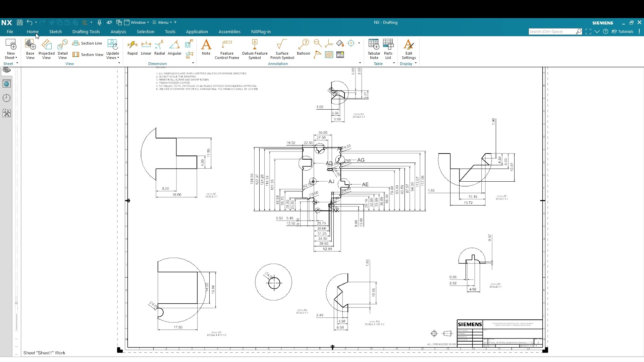
Task: Enable the Section Line tool
Action: (87, 43)
